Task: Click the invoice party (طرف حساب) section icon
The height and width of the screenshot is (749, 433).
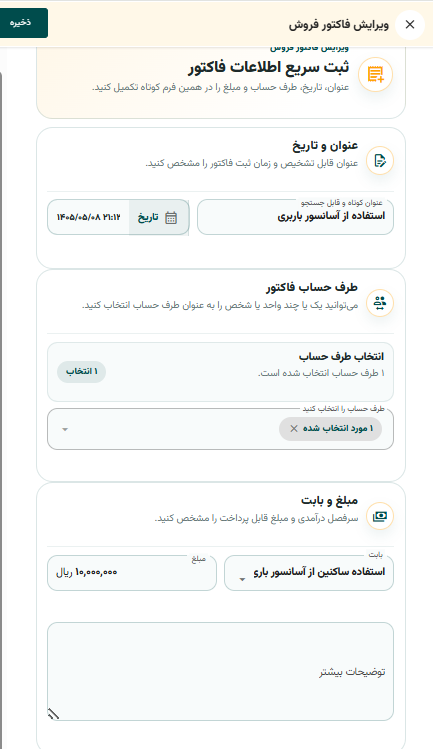Action: tap(380, 303)
